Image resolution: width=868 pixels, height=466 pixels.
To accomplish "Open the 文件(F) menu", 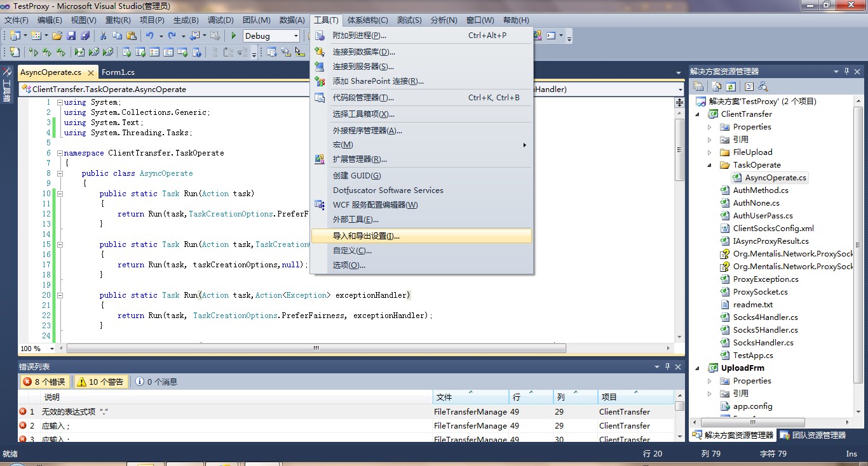I will pos(17,20).
